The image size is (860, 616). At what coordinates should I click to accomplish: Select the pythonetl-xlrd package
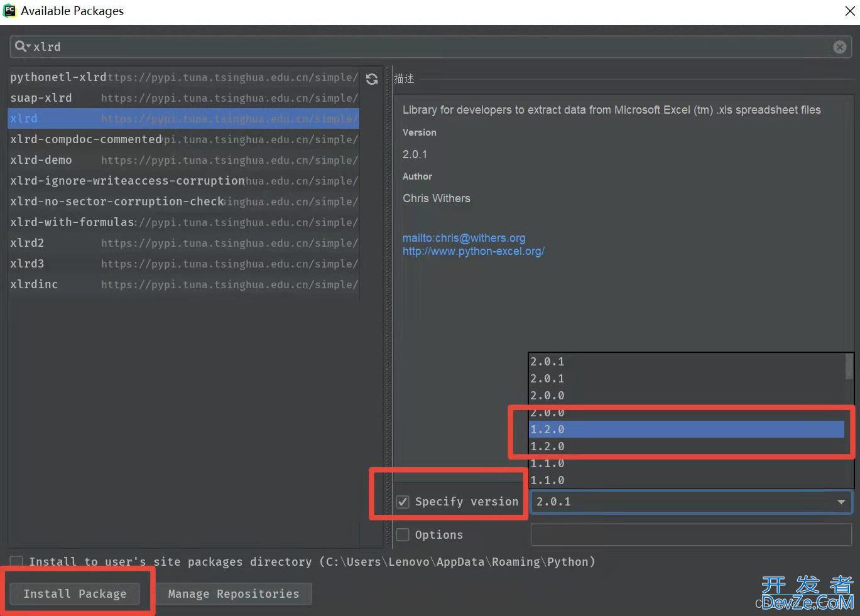click(183, 77)
